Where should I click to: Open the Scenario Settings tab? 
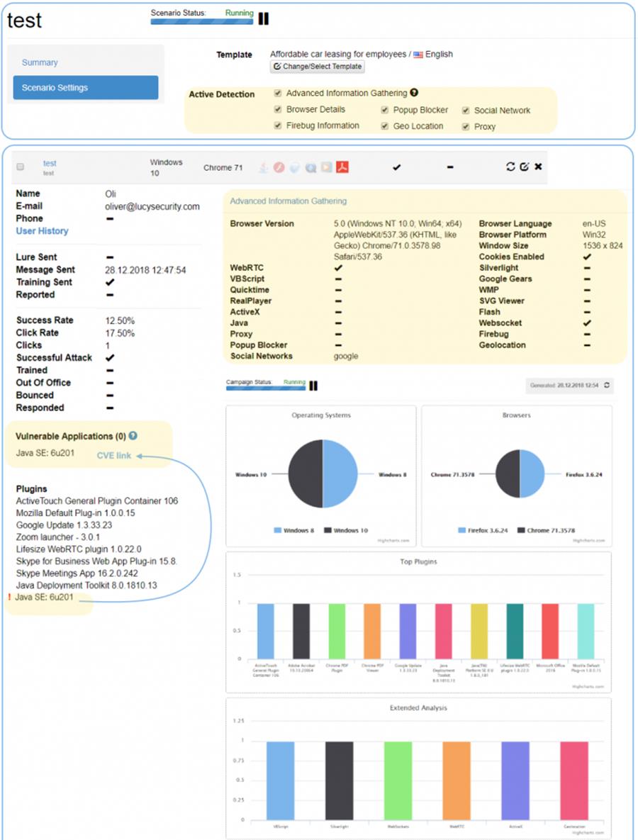pos(86,87)
